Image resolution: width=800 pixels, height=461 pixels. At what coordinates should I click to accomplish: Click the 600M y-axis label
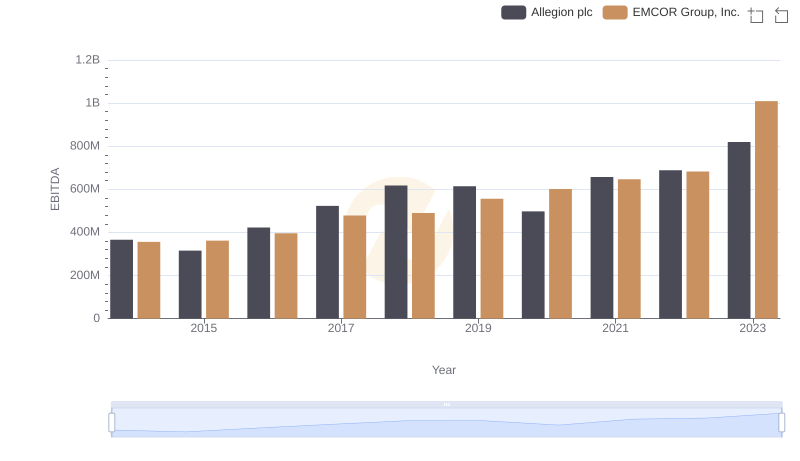tap(85, 189)
